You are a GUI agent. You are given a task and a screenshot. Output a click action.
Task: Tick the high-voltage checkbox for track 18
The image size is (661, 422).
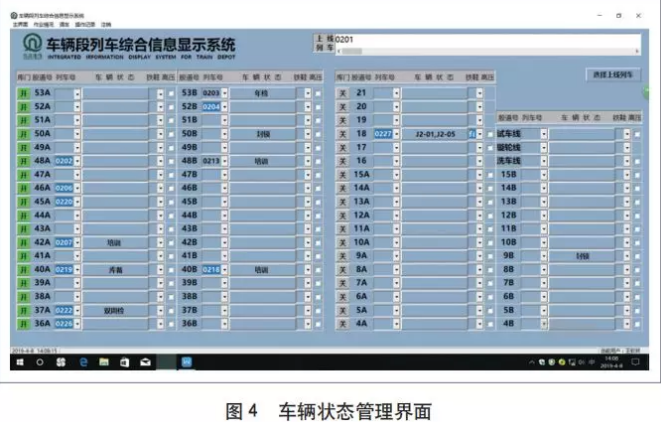(x=490, y=134)
